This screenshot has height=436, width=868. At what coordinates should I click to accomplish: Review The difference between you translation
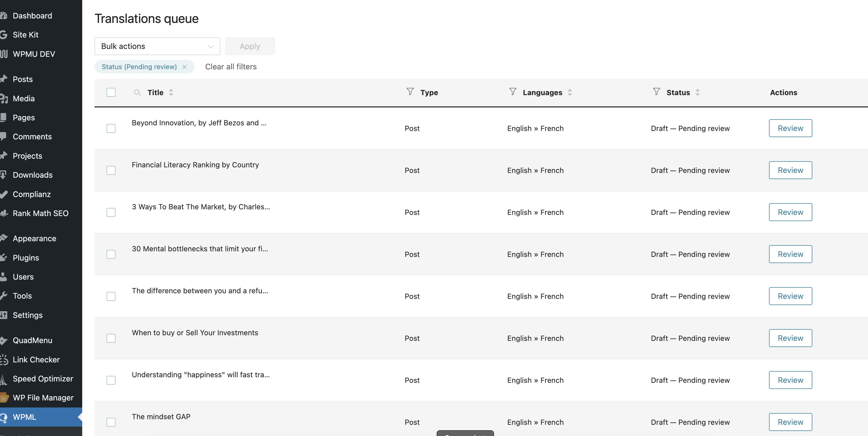coord(791,296)
